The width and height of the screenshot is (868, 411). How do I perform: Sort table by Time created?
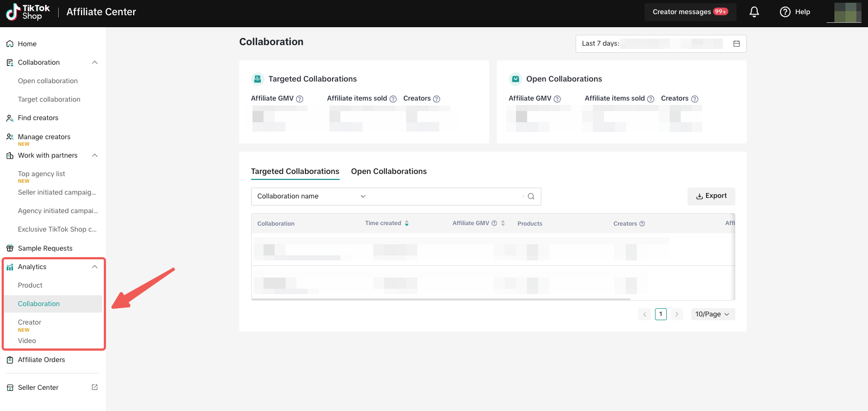(x=407, y=223)
